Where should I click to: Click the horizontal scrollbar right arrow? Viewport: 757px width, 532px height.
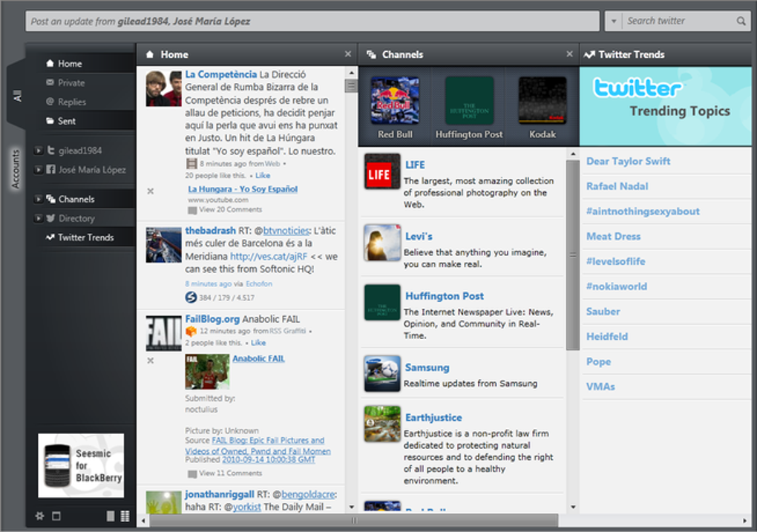tap(745, 520)
